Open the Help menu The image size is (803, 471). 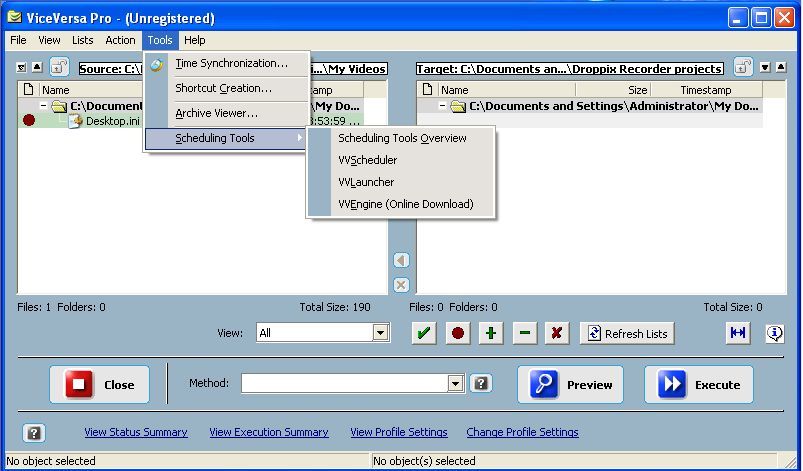(x=195, y=40)
